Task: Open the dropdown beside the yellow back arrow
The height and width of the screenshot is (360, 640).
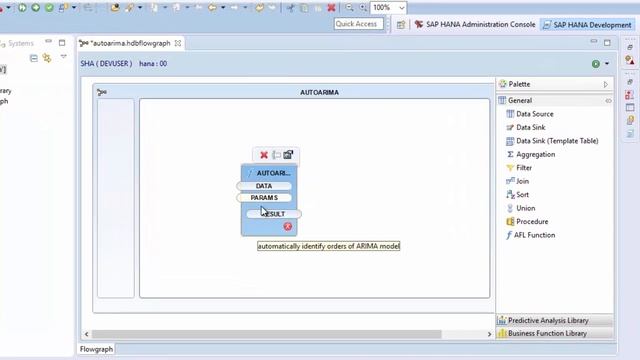Action: 223,8
